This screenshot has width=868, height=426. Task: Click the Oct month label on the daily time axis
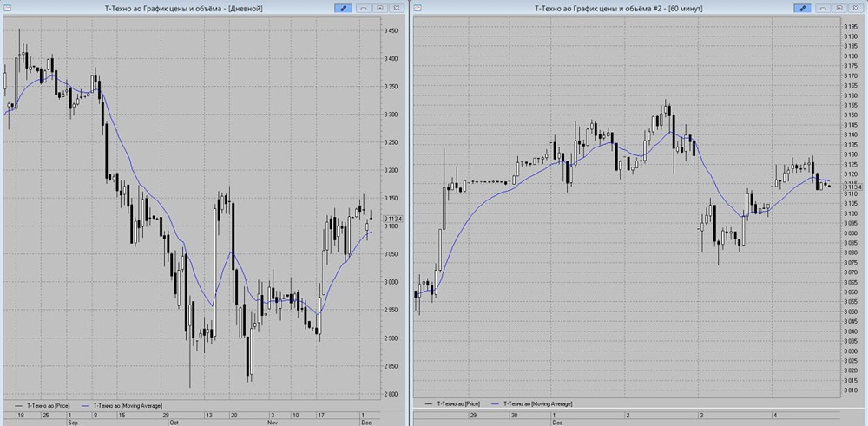point(174,422)
